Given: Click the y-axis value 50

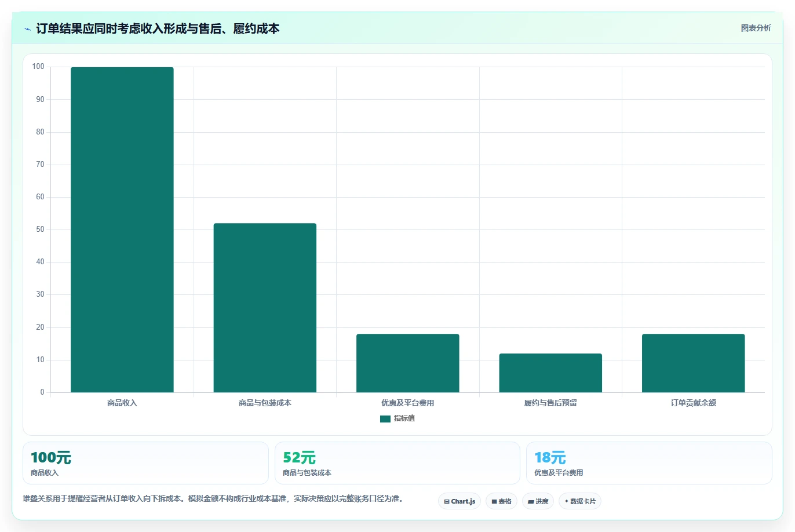Looking at the screenshot, I should (40, 229).
